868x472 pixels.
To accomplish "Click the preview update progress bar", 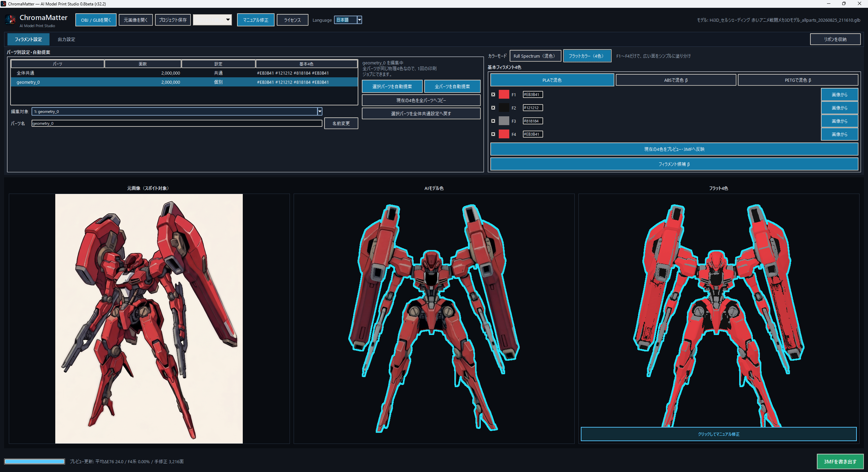I will [x=35, y=461].
